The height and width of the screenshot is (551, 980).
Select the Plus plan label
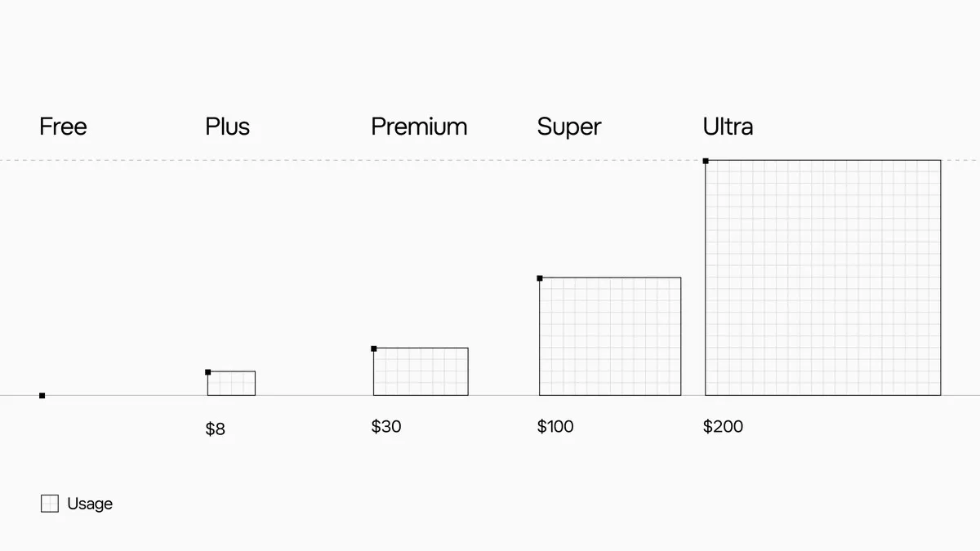[x=228, y=127]
